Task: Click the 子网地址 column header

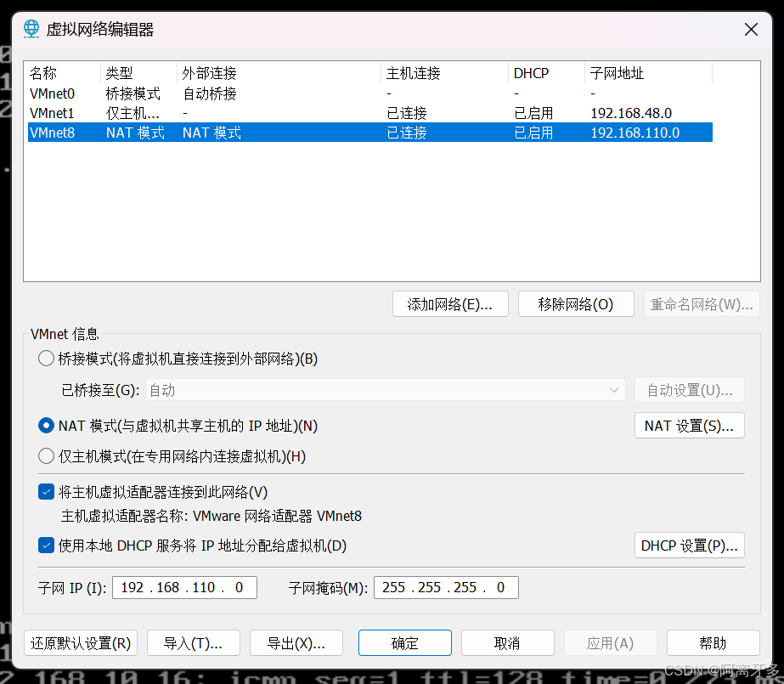Action: (x=648, y=74)
